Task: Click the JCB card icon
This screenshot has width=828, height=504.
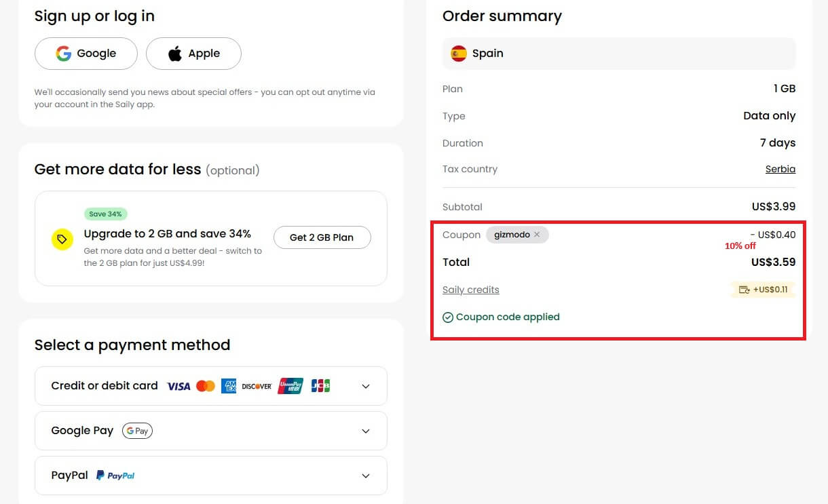Action: tap(320, 385)
